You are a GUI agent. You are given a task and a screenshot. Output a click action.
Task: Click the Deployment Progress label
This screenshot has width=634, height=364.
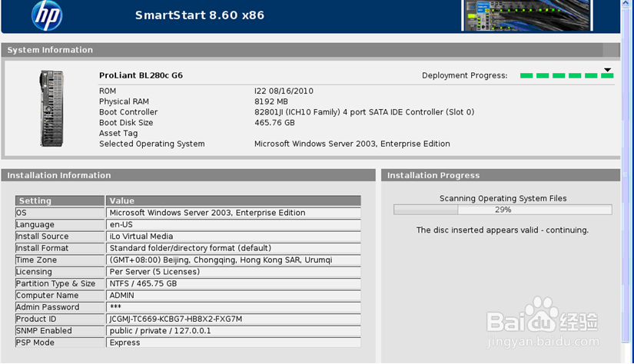465,75
